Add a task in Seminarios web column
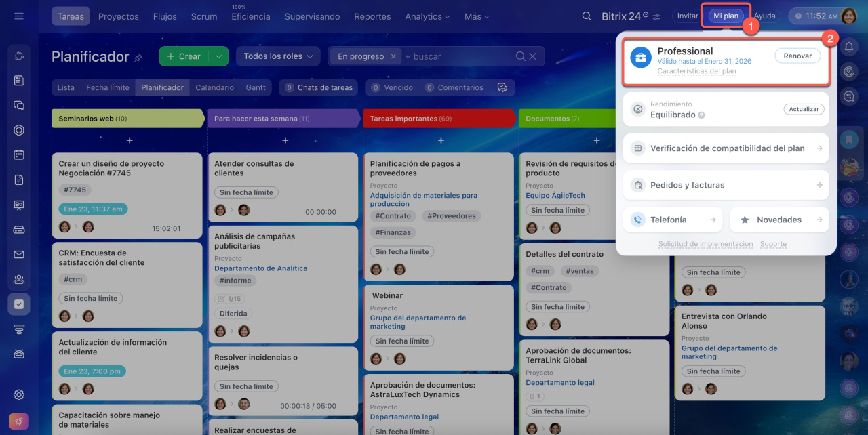 click(129, 140)
